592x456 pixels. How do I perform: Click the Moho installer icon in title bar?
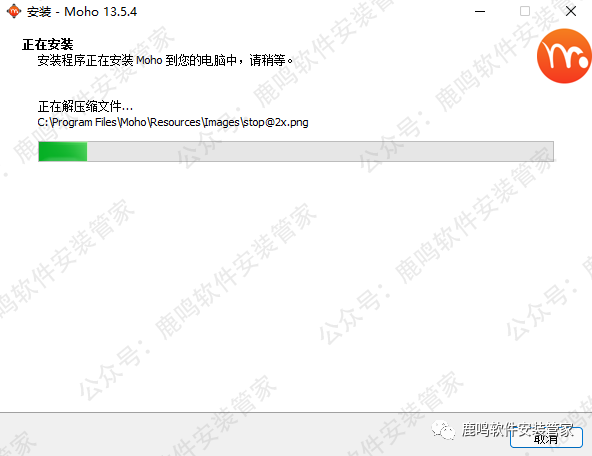click(14, 11)
